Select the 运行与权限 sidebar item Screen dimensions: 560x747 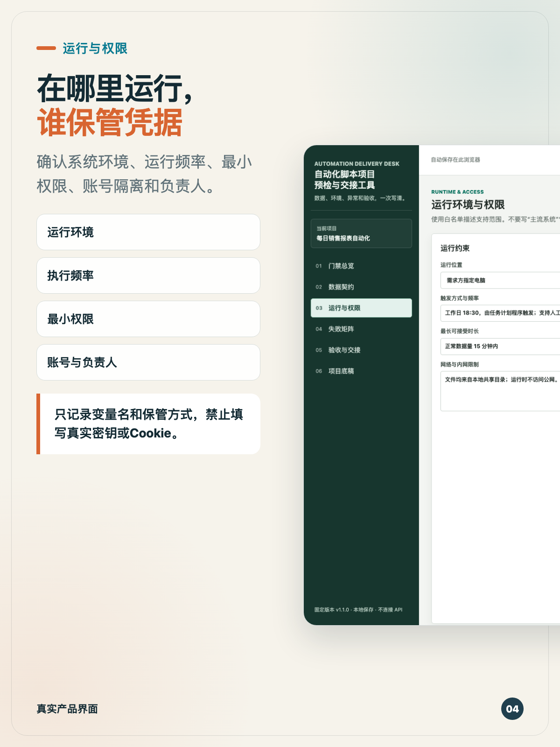(361, 308)
